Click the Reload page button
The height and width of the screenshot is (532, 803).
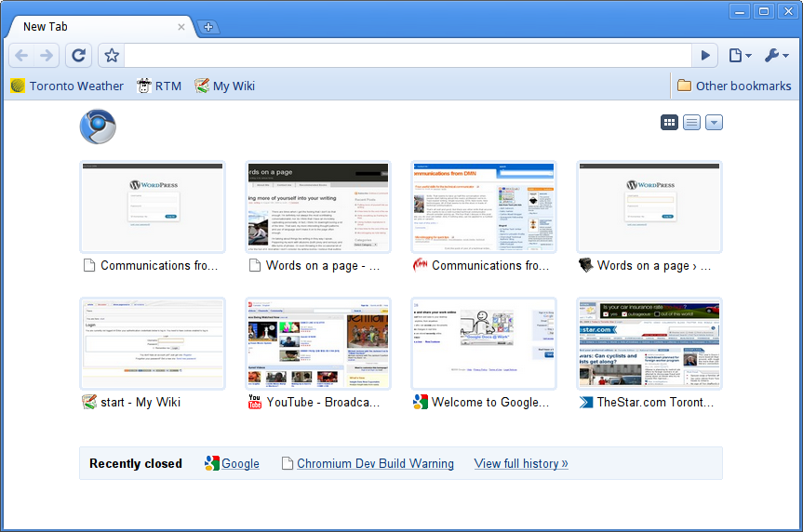78,56
